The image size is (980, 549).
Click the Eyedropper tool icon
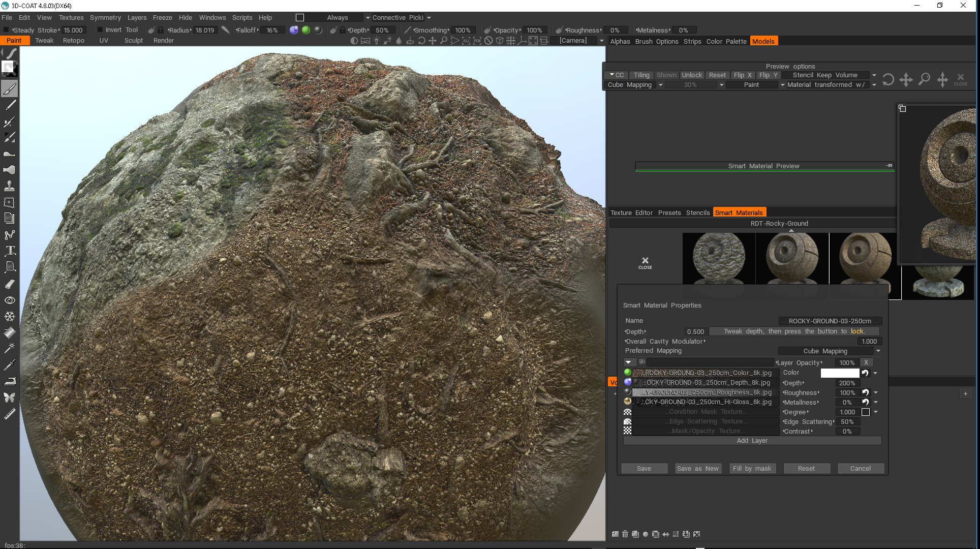coord(10,364)
